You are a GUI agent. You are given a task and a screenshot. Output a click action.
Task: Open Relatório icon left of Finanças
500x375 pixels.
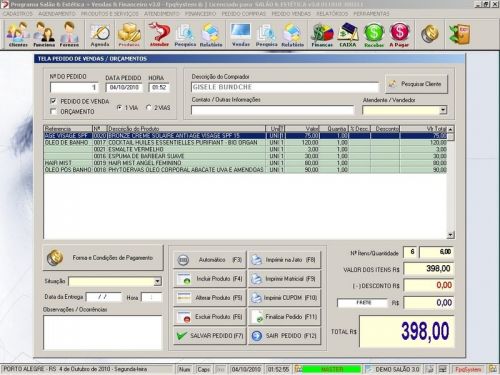(x=292, y=34)
